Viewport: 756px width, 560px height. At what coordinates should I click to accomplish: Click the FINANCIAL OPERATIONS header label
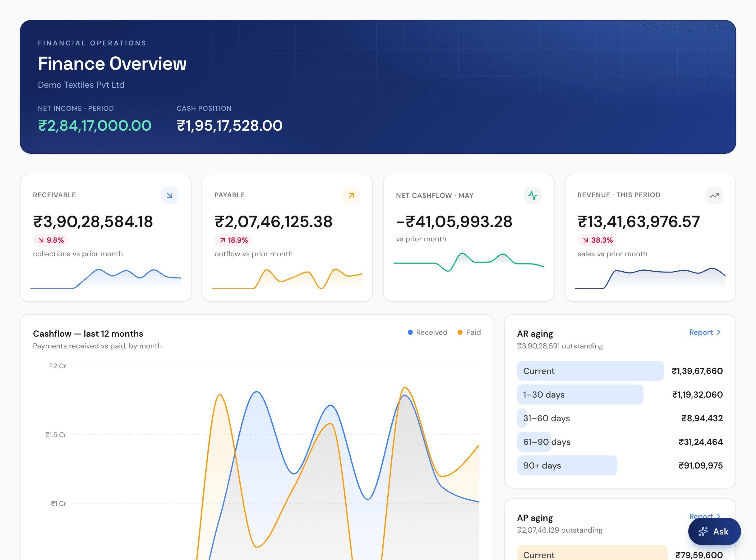(x=92, y=43)
